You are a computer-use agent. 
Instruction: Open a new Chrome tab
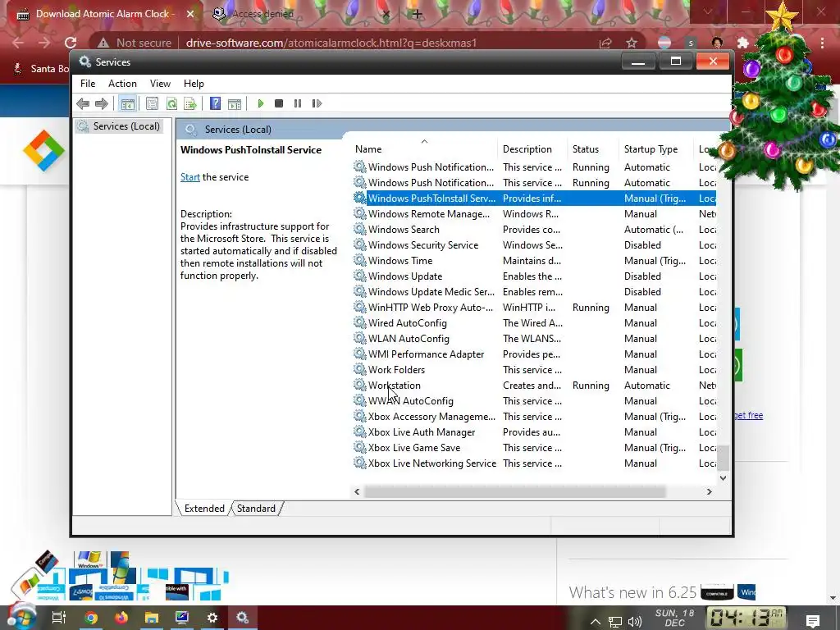click(x=418, y=14)
